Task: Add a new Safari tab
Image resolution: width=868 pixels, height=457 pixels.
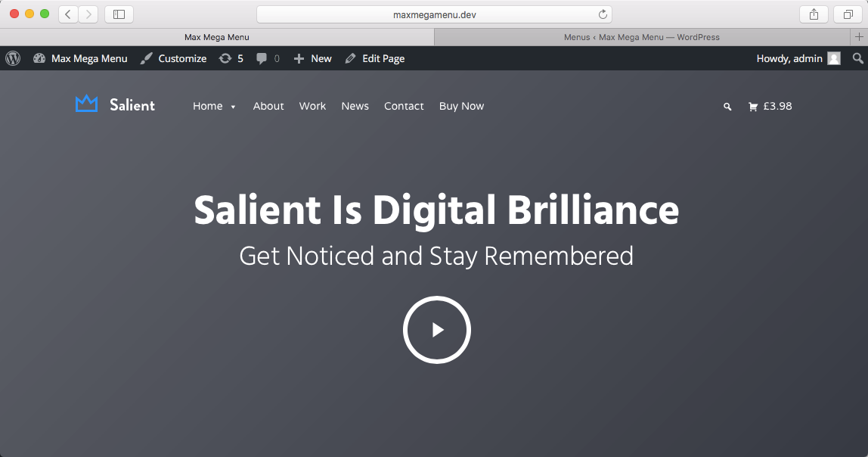Action: point(859,37)
